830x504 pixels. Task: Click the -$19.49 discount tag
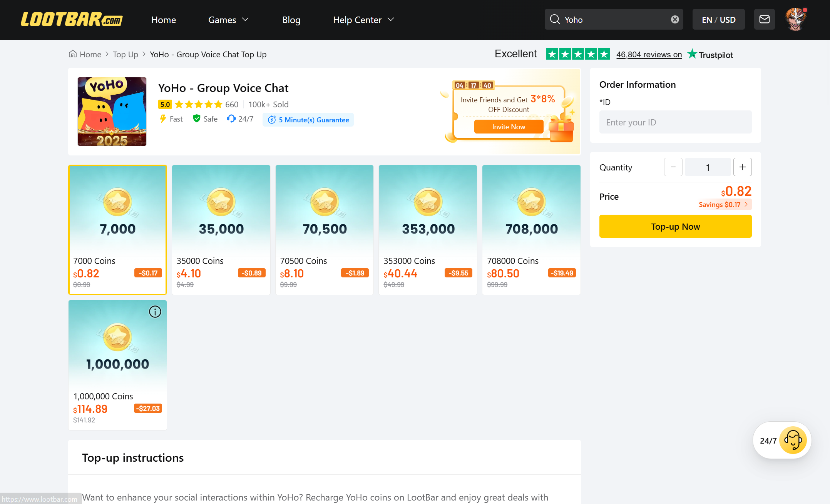[x=562, y=273]
